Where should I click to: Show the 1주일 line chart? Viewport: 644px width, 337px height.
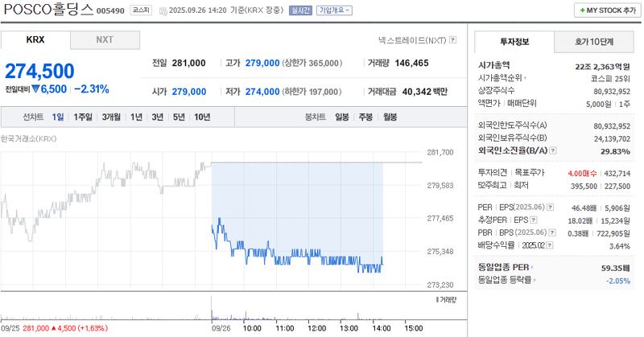coord(83,117)
